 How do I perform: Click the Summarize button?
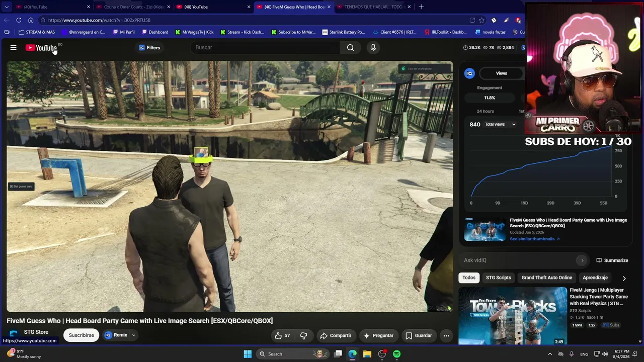click(x=612, y=260)
